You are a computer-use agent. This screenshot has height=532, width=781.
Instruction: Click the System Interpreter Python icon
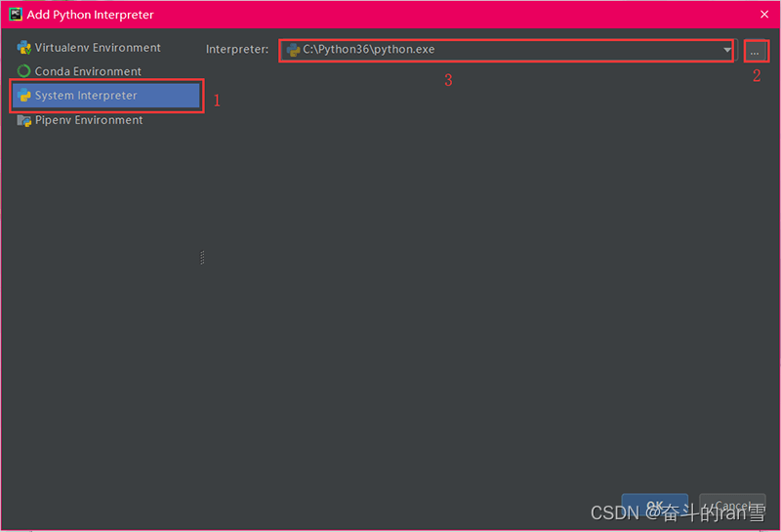pos(23,95)
